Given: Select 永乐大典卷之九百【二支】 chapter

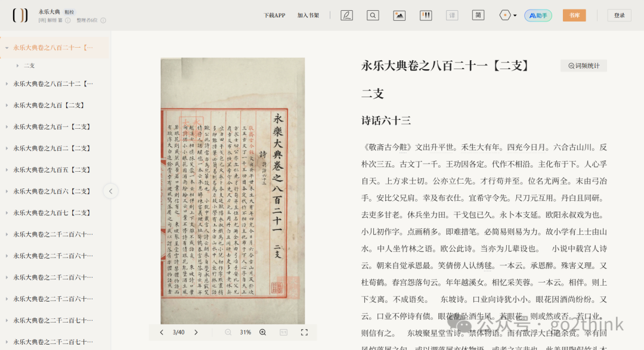Looking at the screenshot, I should tap(49, 105).
